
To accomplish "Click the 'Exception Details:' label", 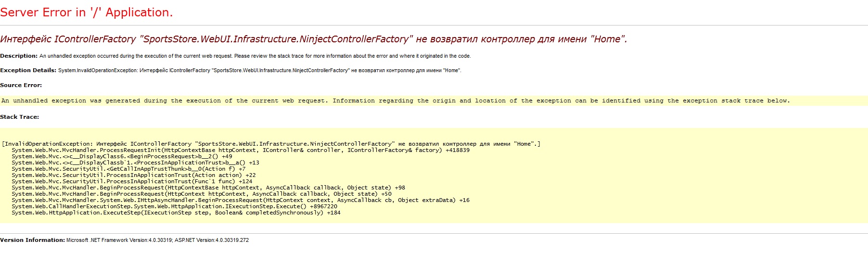I will point(28,70).
